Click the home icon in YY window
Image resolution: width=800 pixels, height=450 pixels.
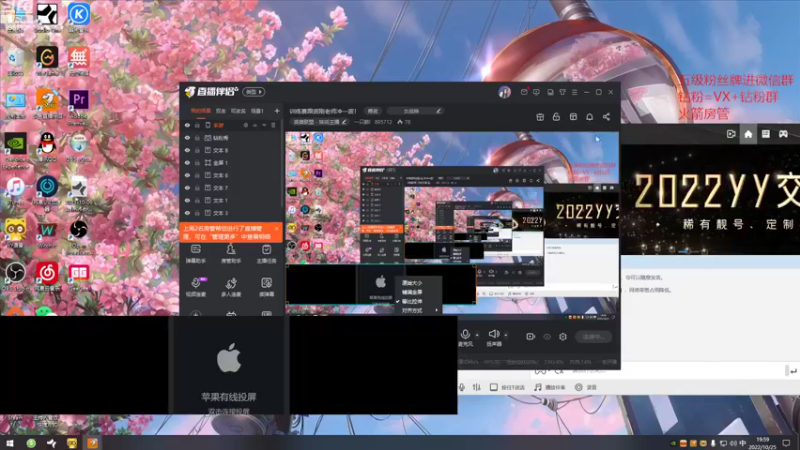(x=748, y=134)
